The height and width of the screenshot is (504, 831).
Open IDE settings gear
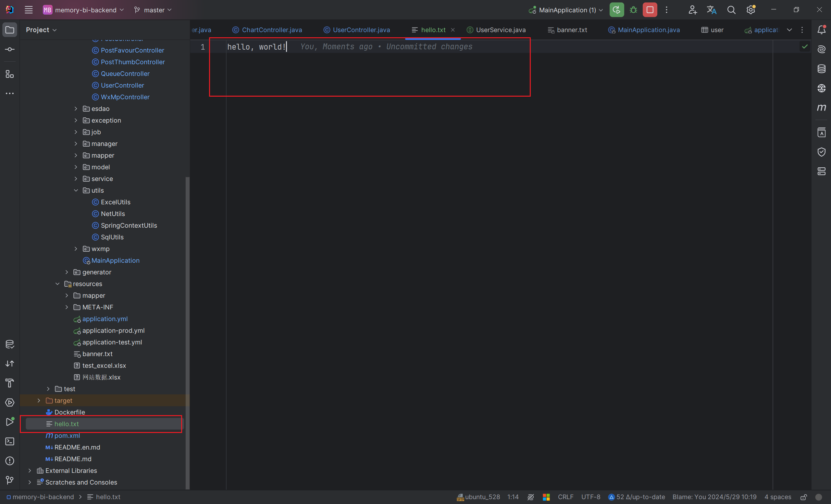751,10
